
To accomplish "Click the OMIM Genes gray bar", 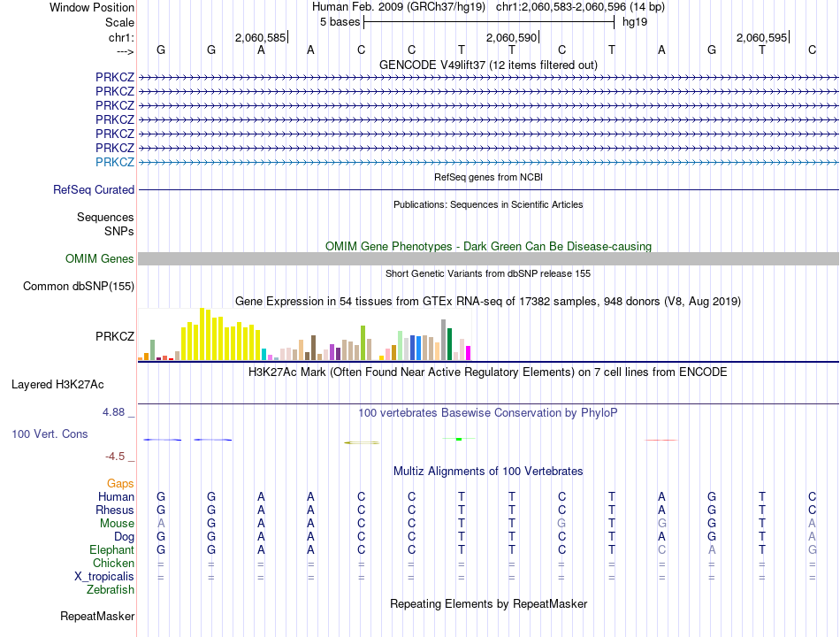I will (488, 259).
